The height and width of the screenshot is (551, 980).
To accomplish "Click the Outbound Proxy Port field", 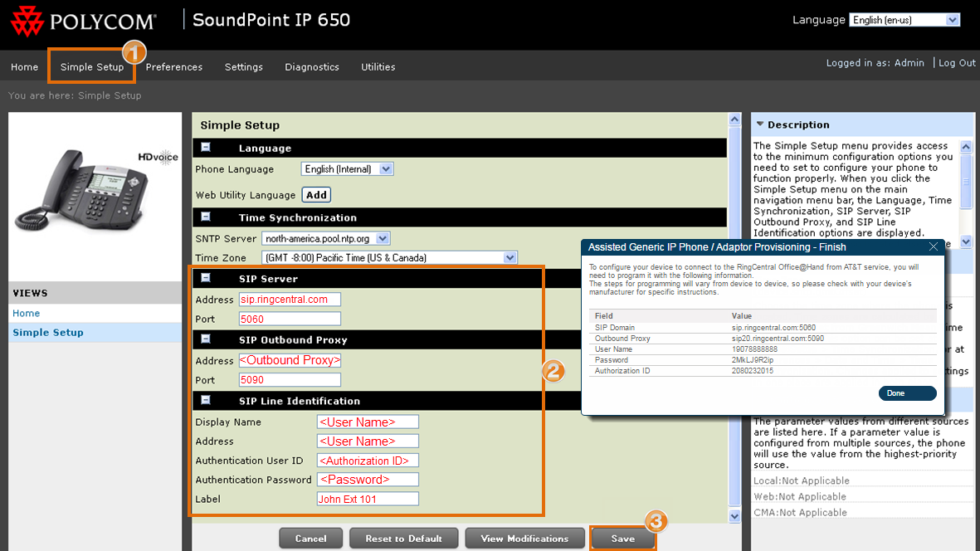I will click(290, 380).
